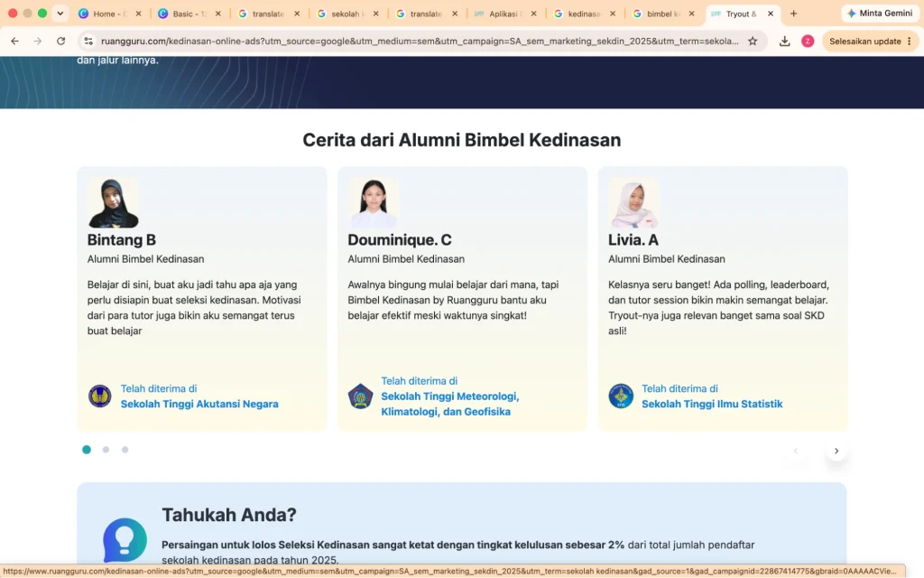Screen dimensions: 924x578
Task: Click the address bar URL
Action: [420, 42]
